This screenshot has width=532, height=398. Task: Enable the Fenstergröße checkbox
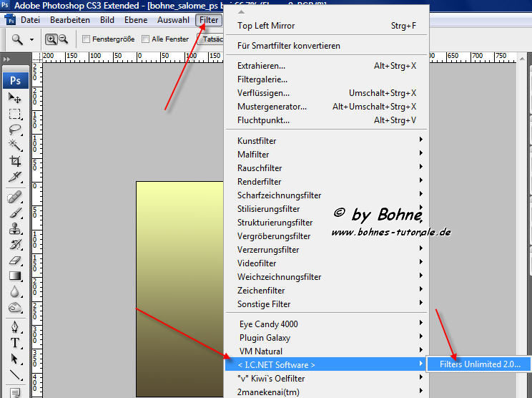(87, 39)
